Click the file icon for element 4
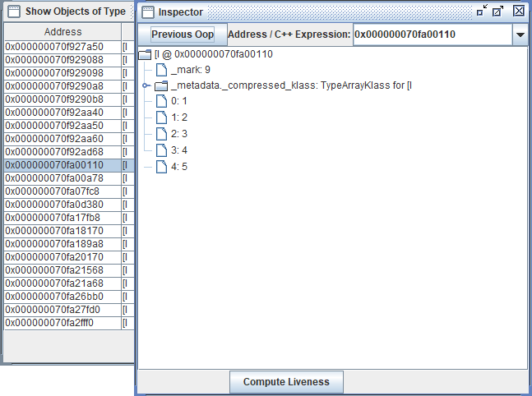 point(161,167)
